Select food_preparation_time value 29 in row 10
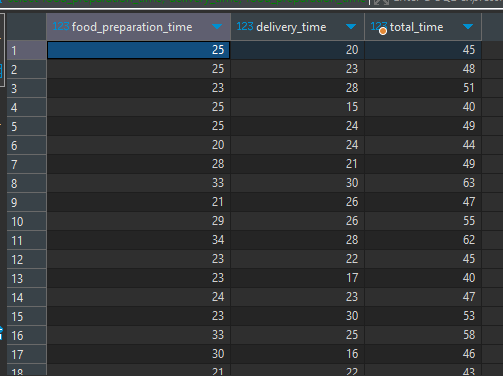 (x=138, y=221)
